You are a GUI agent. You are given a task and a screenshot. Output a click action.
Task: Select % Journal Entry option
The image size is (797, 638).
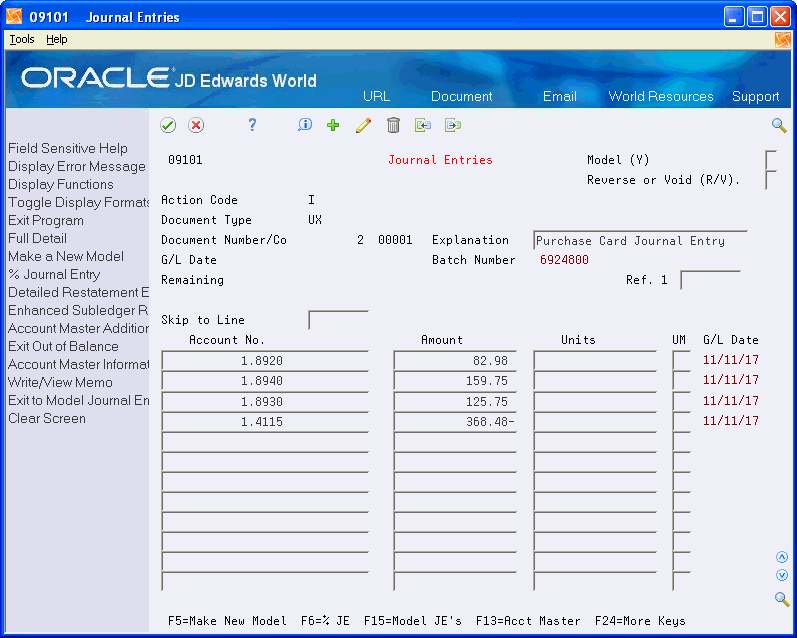[x=54, y=275]
